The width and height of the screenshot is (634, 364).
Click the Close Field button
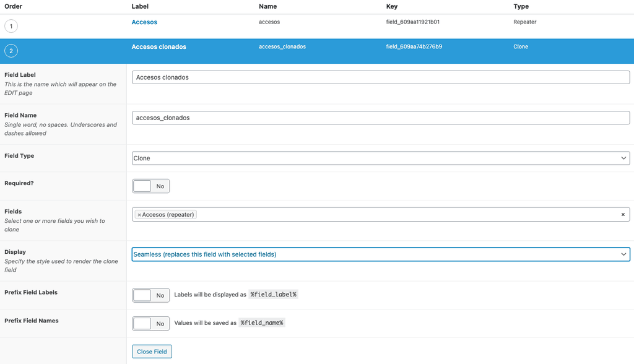click(152, 352)
